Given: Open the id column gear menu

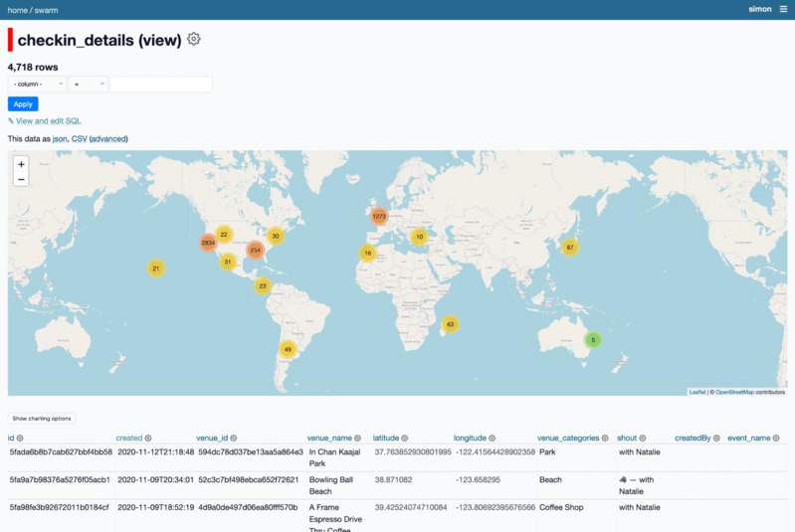Looking at the screenshot, I should click(20, 438).
